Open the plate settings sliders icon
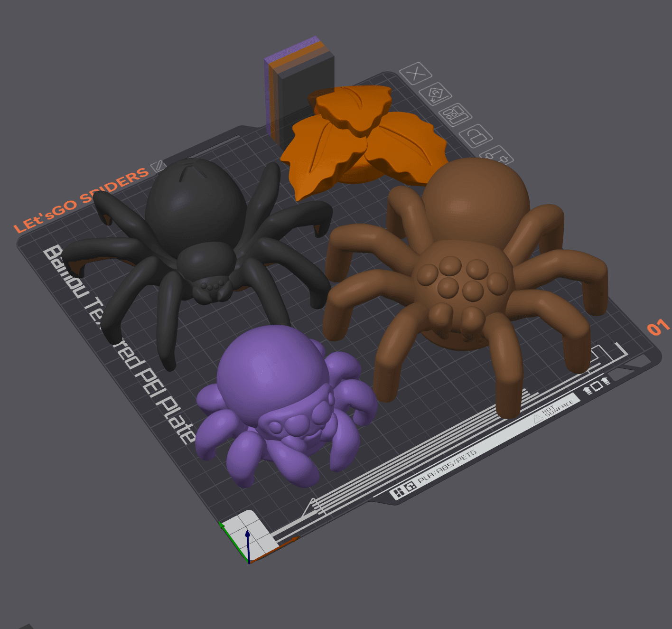The height and width of the screenshot is (629, 672). [497, 155]
